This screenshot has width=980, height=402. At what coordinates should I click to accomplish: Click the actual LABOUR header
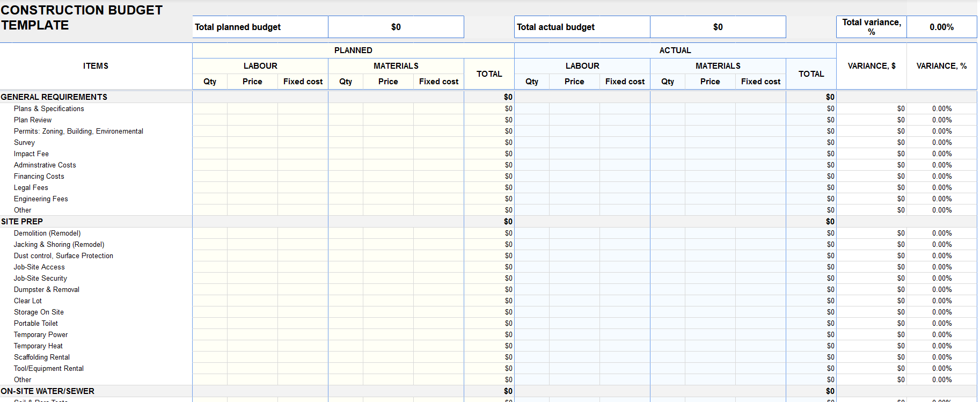[x=582, y=66]
